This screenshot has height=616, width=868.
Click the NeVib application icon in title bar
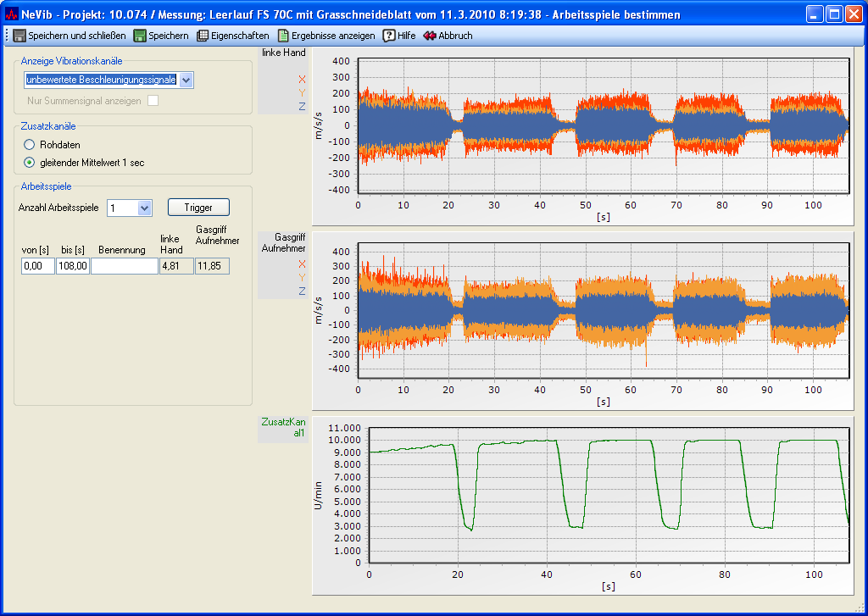(12, 14)
